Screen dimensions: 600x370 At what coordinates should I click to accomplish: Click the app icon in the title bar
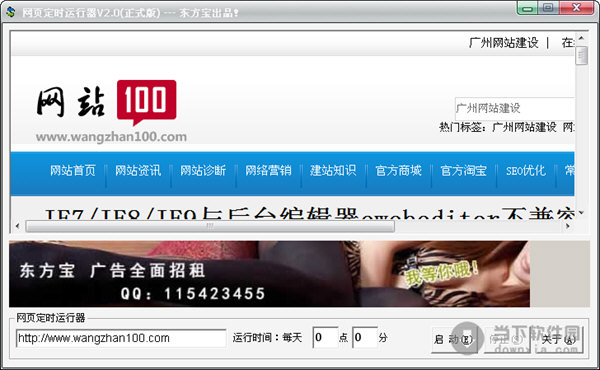[x=10, y=12]
